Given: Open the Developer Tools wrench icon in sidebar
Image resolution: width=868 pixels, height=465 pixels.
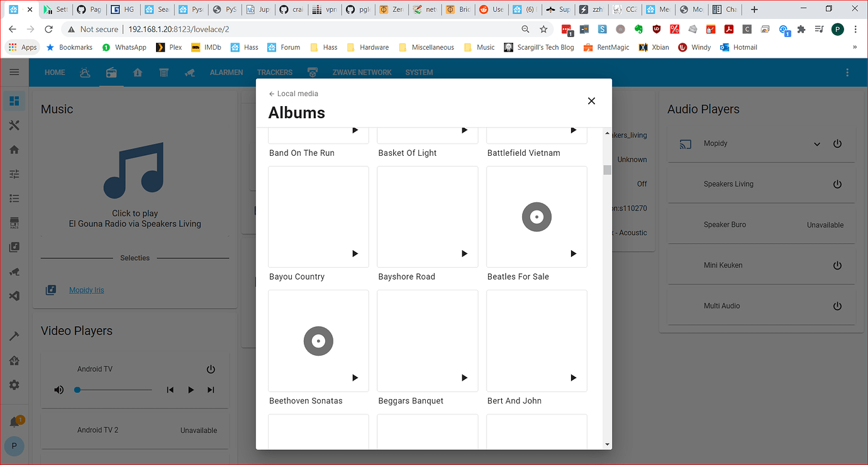Looking at the screenshot, I should click(x=14, y=125).
